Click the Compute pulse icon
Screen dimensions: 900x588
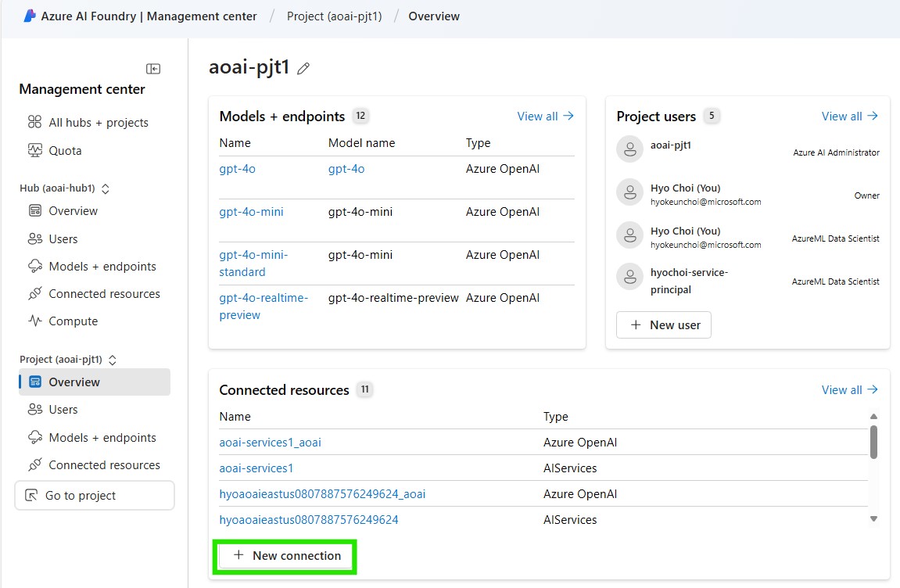pos(35,321)
